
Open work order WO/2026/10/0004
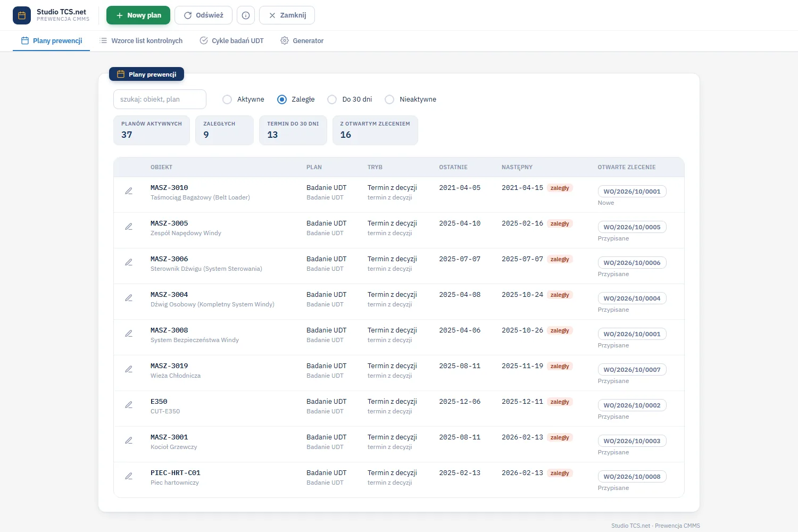click(632, 298)
